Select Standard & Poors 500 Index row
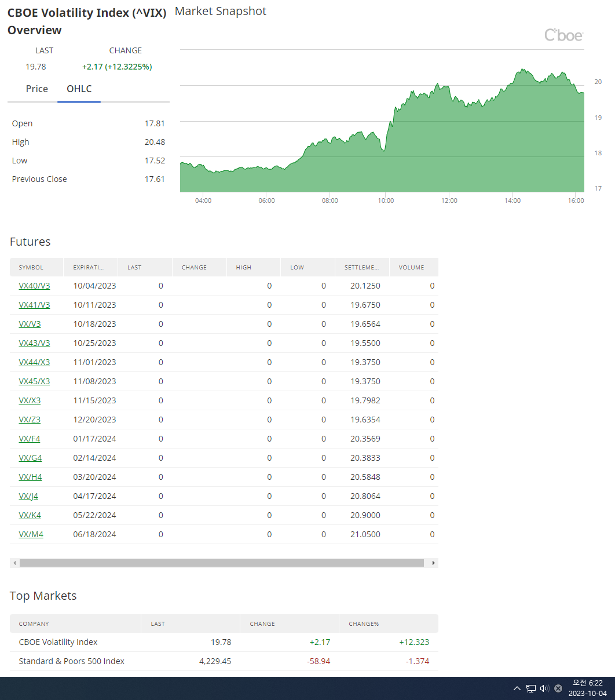 click(x=224, y=661)
